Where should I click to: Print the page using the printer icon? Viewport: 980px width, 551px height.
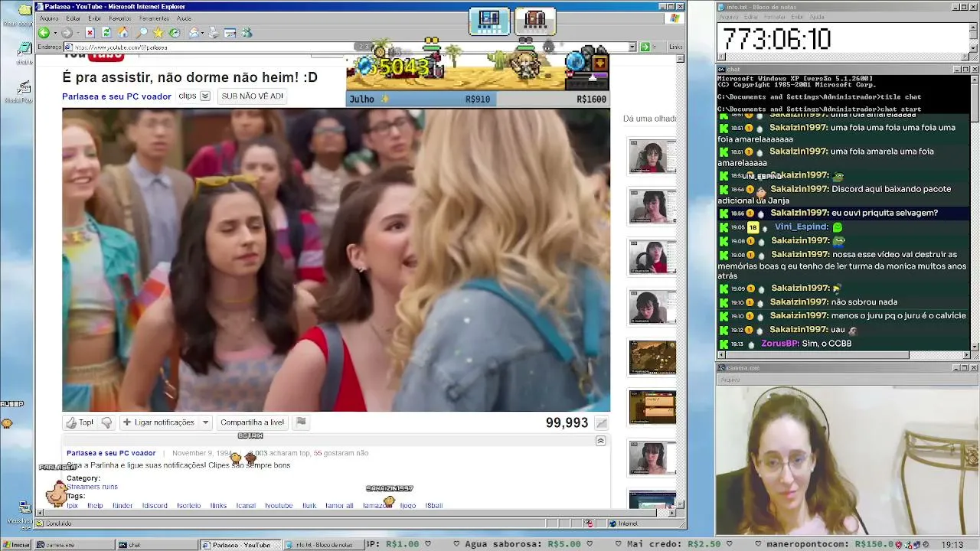pos(214,33)
